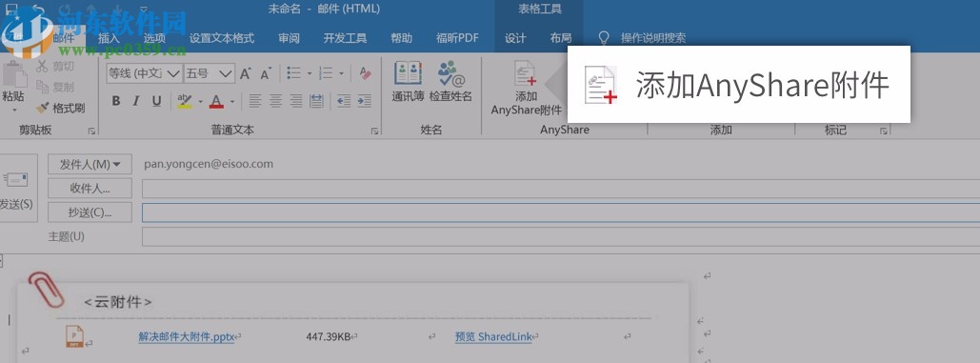Click into the 抄送 CC address field
The image size is (980, 363).
point(561,212)
